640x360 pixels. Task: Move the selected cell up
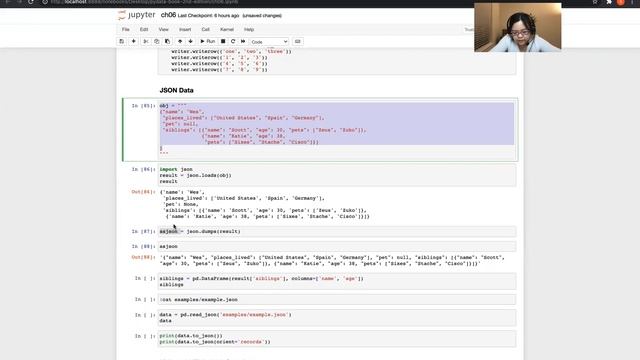coord(180,42)
